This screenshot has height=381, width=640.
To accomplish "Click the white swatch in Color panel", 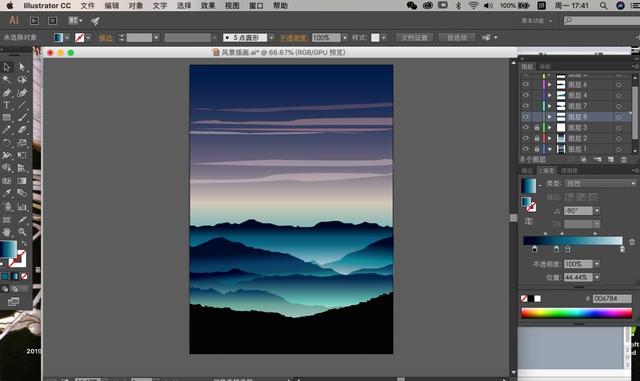I will click(x=538, y=299).
